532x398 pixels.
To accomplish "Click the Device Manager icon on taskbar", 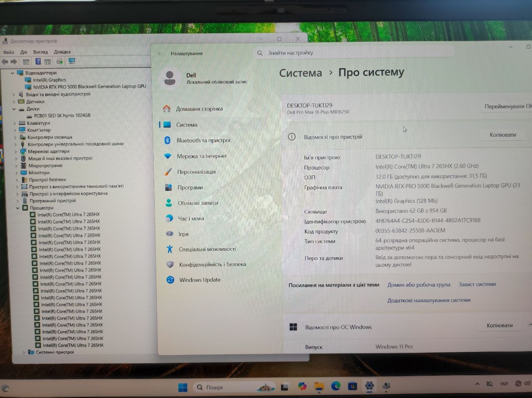I will point(386,386).
